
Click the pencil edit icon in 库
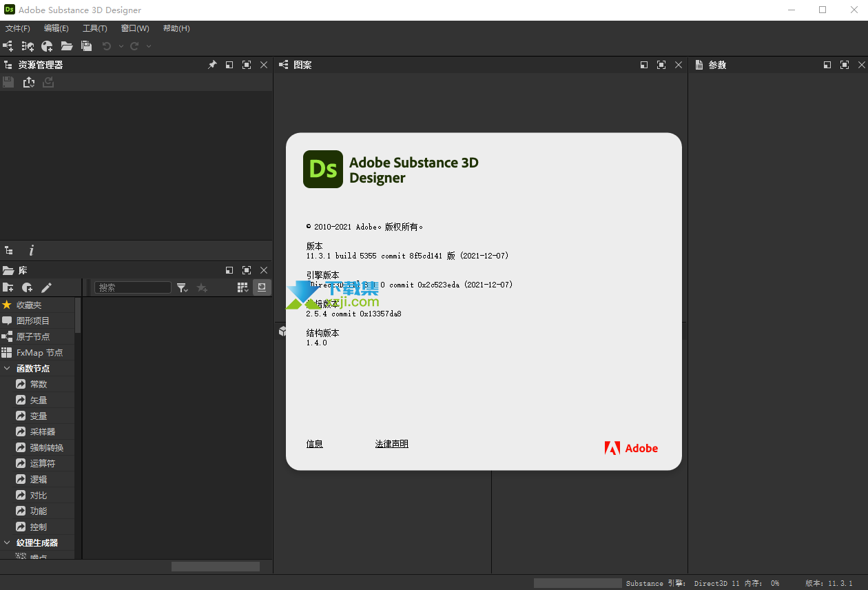click(46, 287)
